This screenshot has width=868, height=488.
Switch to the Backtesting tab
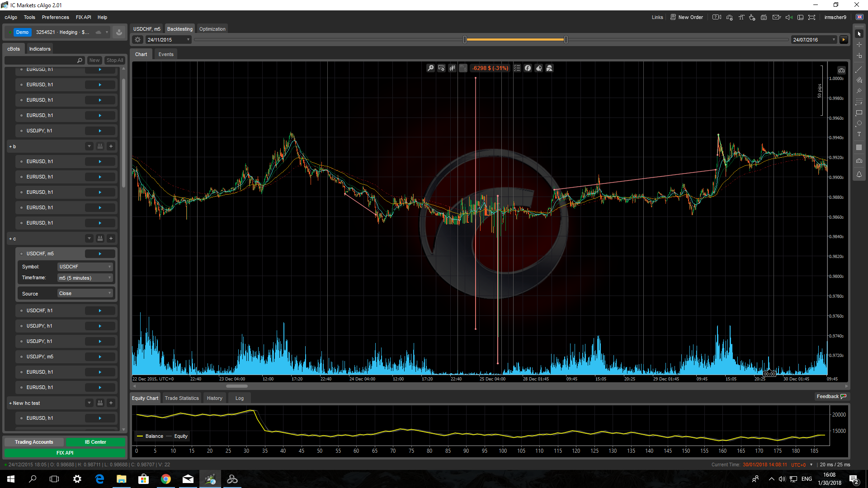[x=179, y=29]
